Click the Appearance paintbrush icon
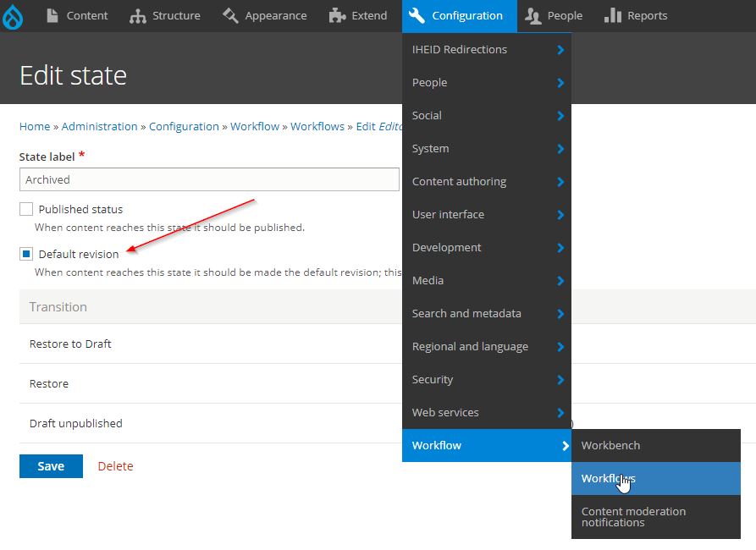The width and height of the screenshot is (756, 550). click(x=230, y=15)
